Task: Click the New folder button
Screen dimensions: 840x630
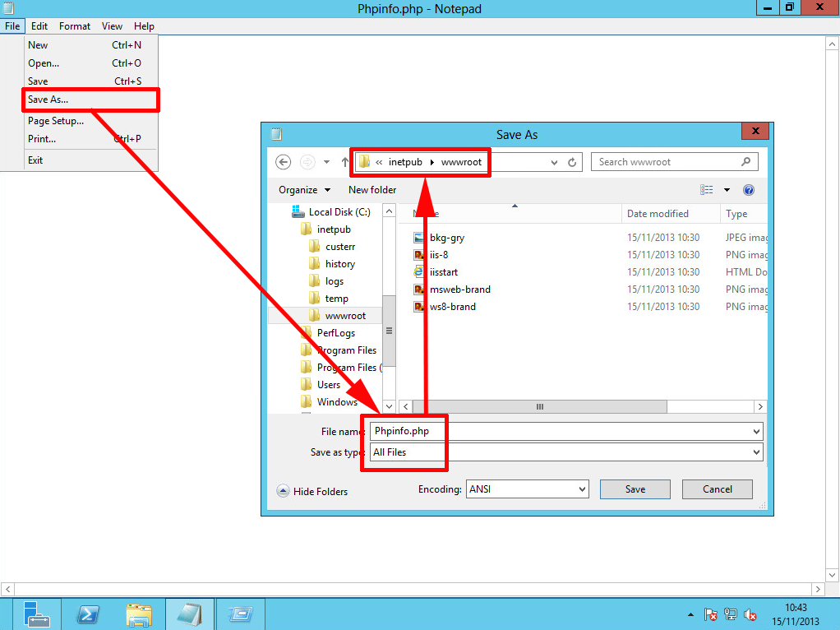Action: point(372,190)
